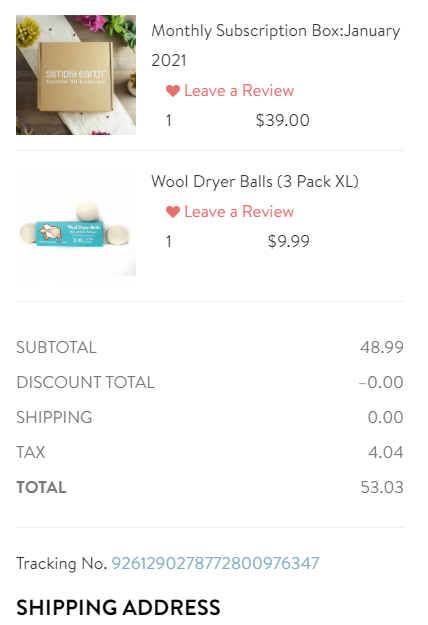Viewport: 428px width, 625px height.
Task: Click the DISCOUNT TOTAL value -0.00
Action: point(381,382)
